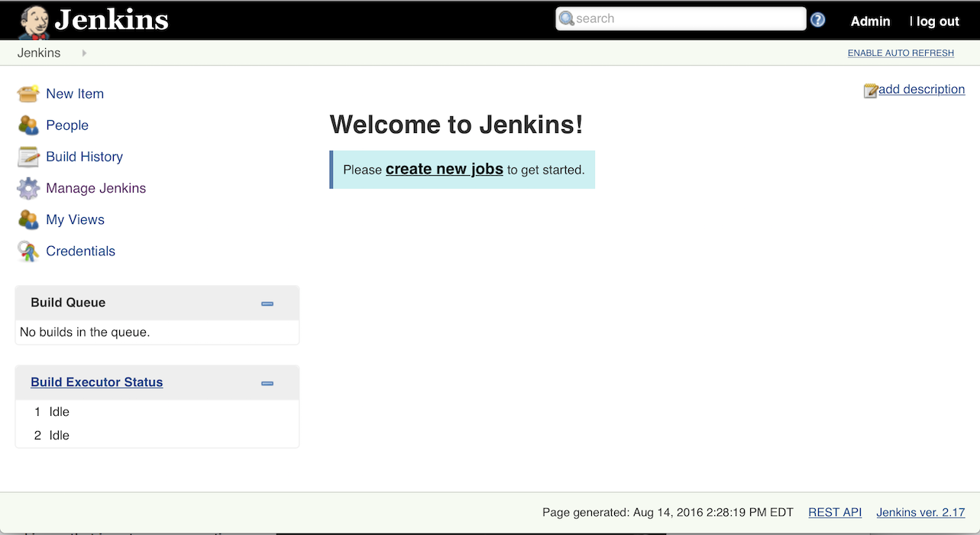
Task: Click the Build Queue heading text
Action: [x=68, y=303]
